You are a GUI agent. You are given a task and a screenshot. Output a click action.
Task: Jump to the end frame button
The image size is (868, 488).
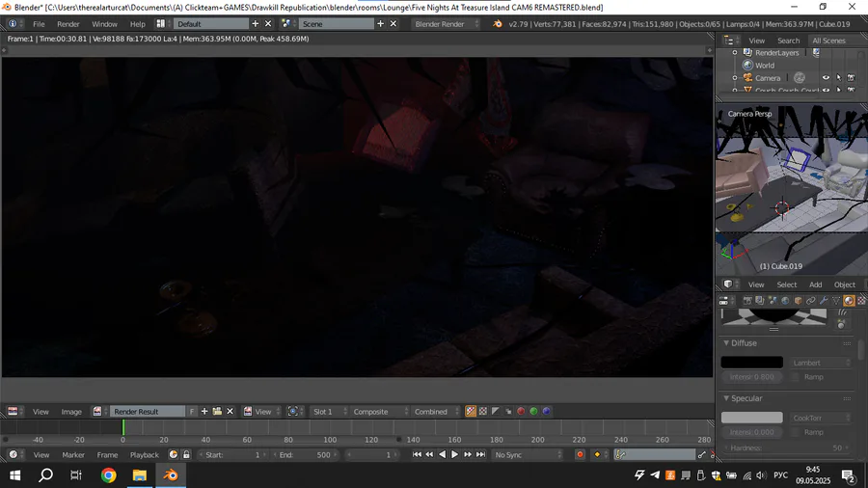point(480,455)
